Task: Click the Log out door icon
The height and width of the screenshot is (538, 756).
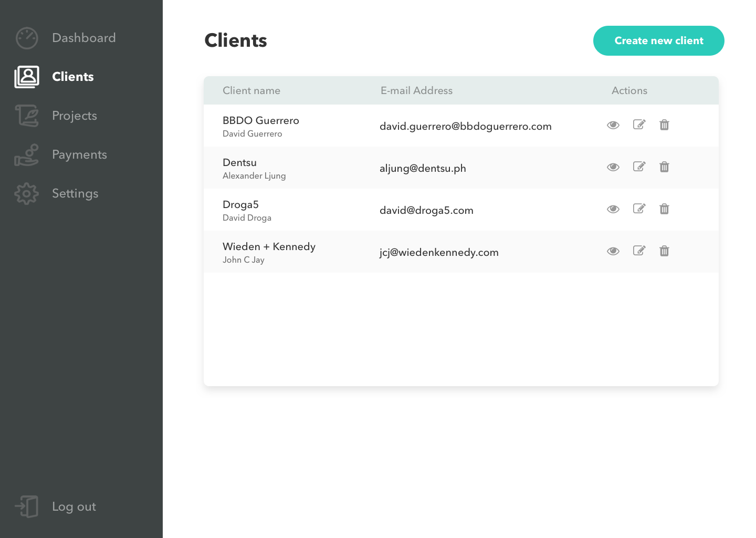Action: [27, 506]
